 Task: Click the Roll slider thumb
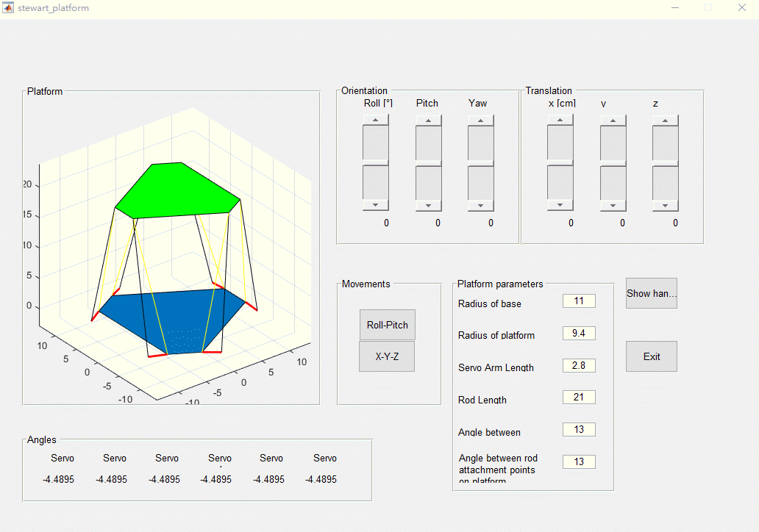376,163
